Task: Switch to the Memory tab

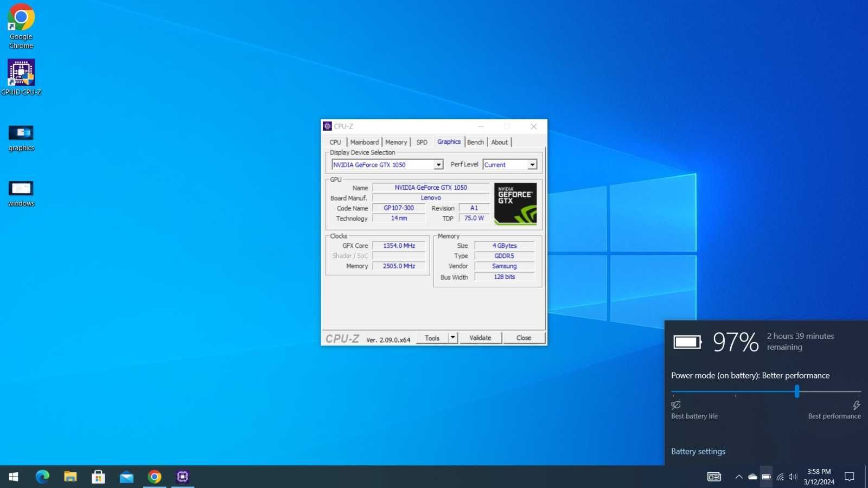Action: point(396,142)
